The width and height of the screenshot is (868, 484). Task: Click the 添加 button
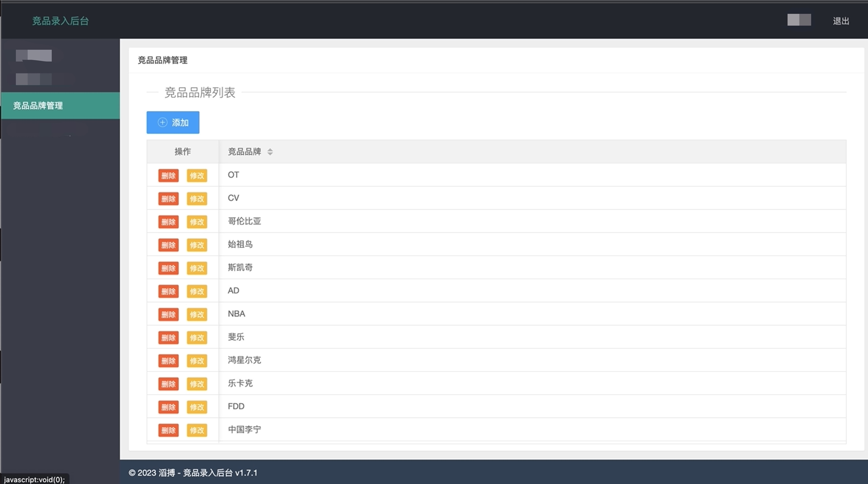tap(173, 123)
